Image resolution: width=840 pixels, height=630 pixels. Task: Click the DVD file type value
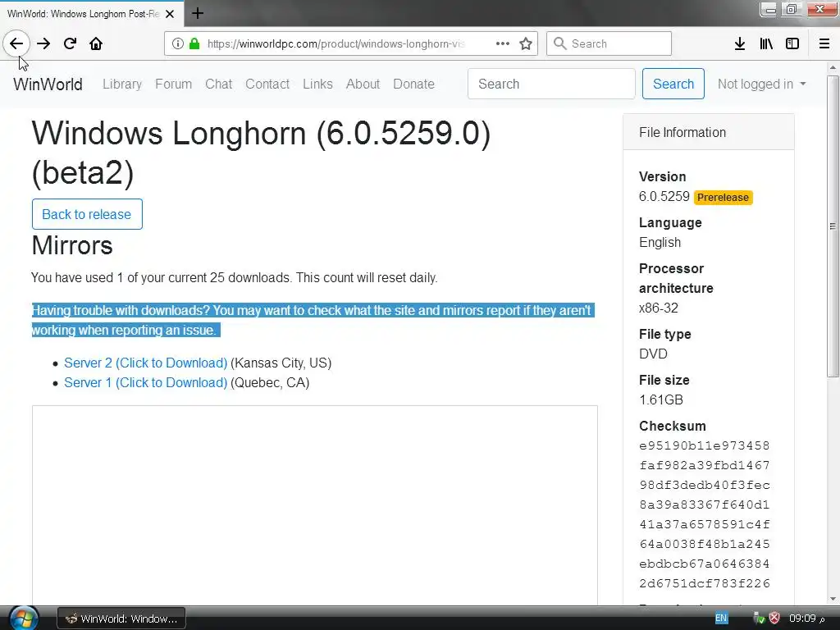coord(653,354)
